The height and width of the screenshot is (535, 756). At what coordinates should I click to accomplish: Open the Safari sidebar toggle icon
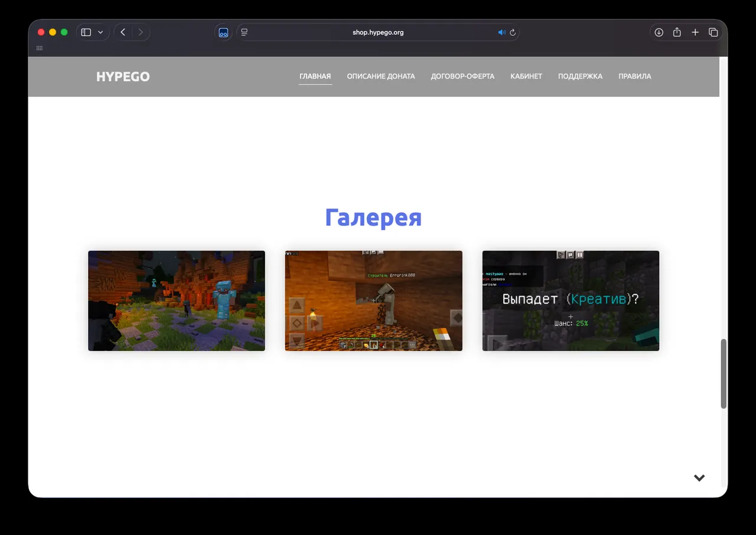(86, 33)
